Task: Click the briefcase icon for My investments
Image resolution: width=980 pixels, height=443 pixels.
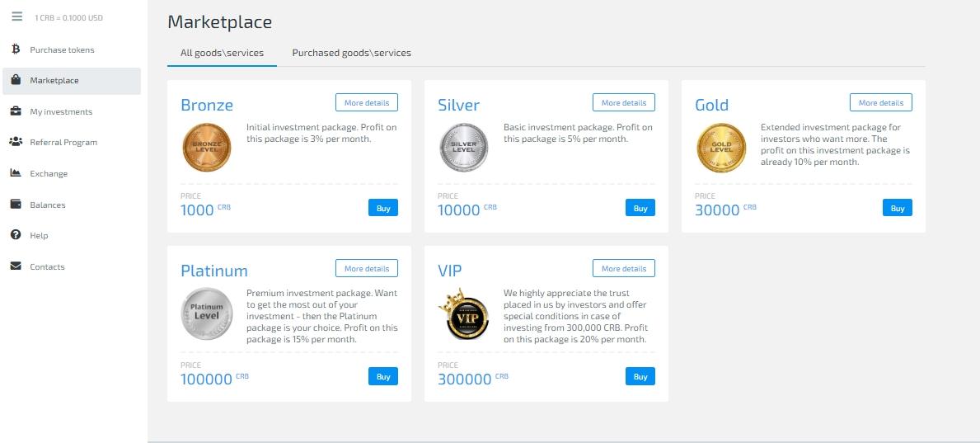Action: pyautogui.click(x=16, y=111)
